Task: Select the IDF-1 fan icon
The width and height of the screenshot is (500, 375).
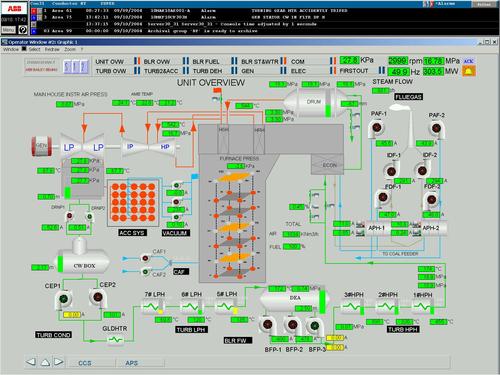Action: [x=391, y=171]
